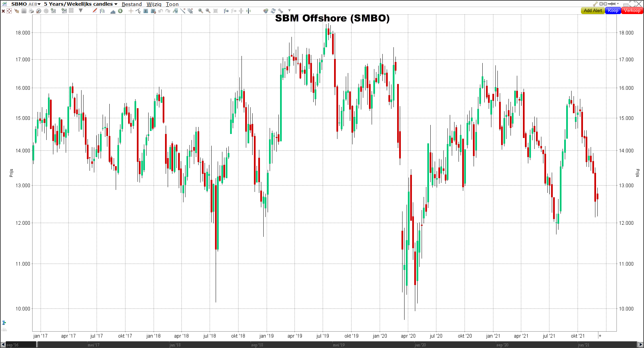644x348 pixels.
Task: Click the red X delete icon in toolbar
Action: click(x=3, y=11)
